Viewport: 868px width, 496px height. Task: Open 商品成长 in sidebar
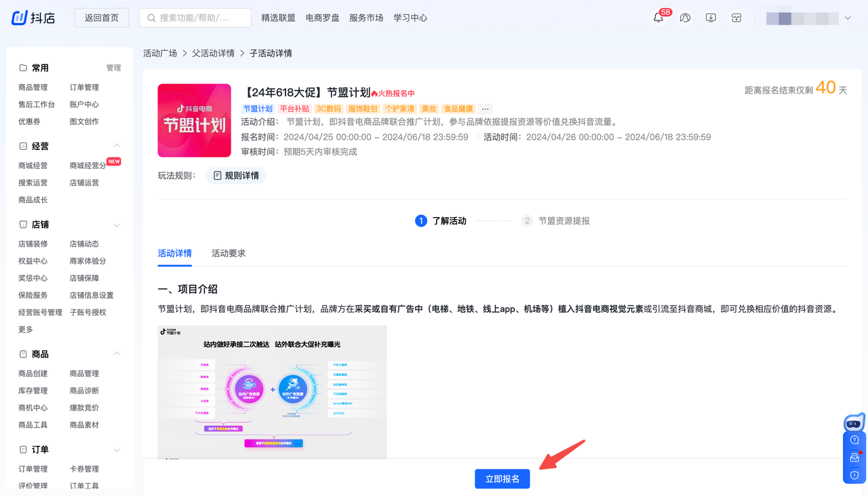tap(33, 200)
